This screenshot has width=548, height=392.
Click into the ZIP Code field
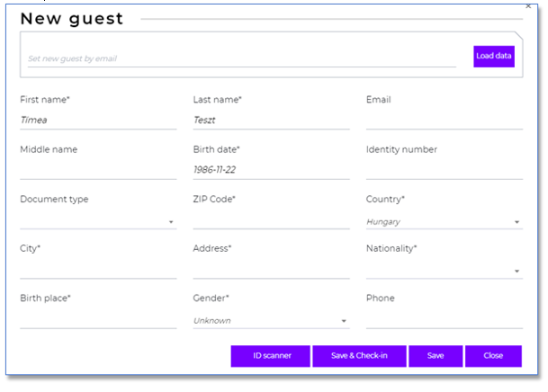(x=271, y=218)
